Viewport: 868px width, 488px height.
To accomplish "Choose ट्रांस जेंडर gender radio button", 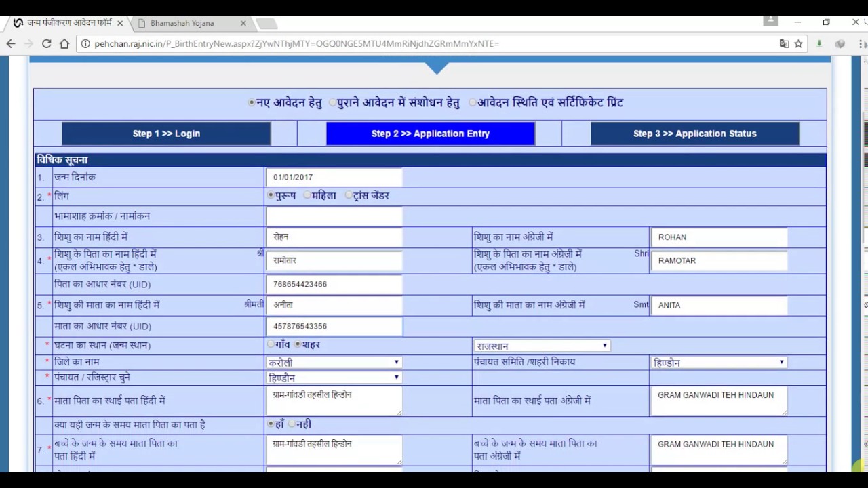I will (x=349, y=195).
